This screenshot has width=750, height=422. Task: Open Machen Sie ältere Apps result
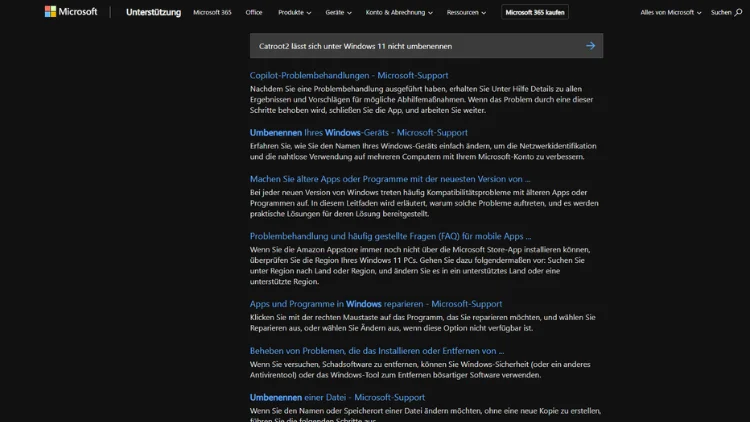[x=390, y=179]
